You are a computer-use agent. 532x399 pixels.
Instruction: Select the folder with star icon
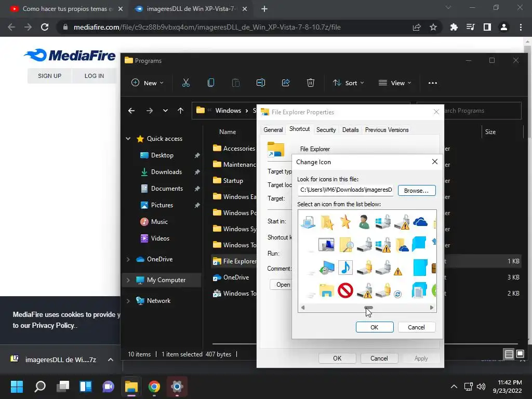[x=327, y=222]
